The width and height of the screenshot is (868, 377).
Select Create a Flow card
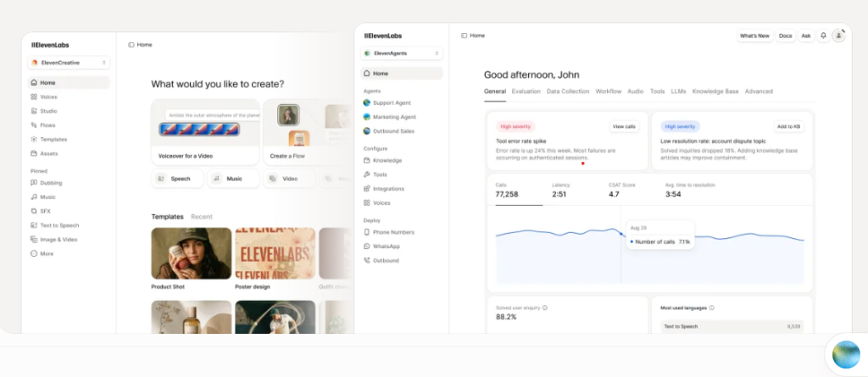pyautogui.click(x=307, y=132)
